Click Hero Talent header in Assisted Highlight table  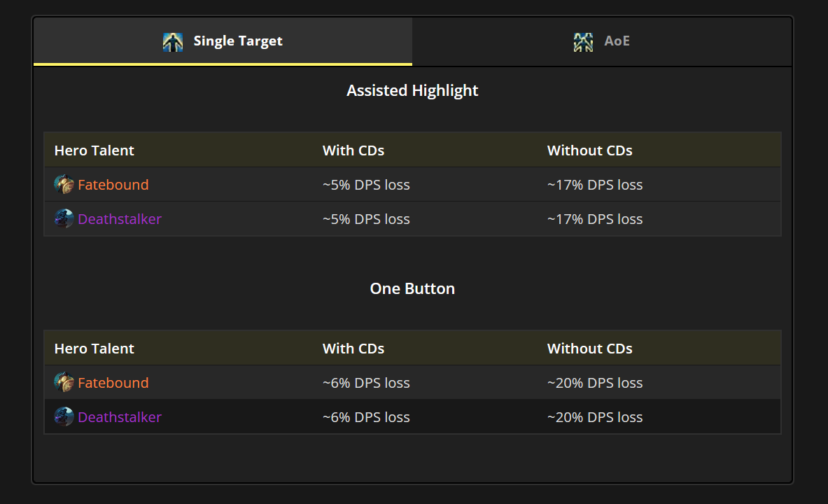[x=94, y=150]
